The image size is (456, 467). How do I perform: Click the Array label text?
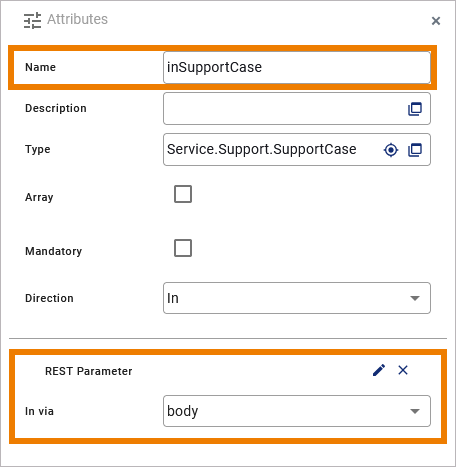[39, 197]
